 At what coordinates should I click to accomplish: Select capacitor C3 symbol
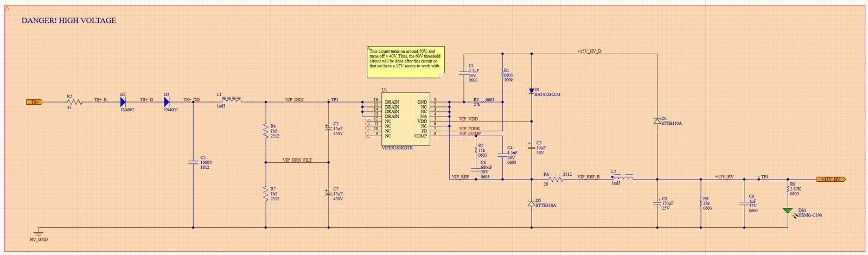pyautogui.click(x=532, y=147)
